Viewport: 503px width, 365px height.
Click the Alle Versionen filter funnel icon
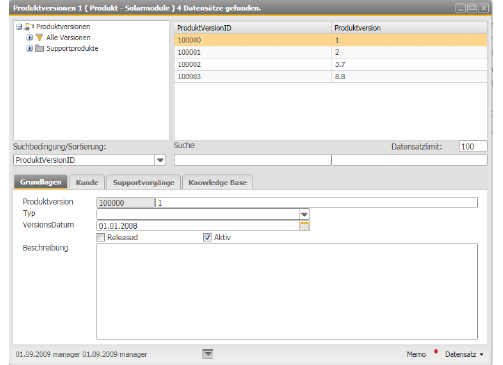39,37
